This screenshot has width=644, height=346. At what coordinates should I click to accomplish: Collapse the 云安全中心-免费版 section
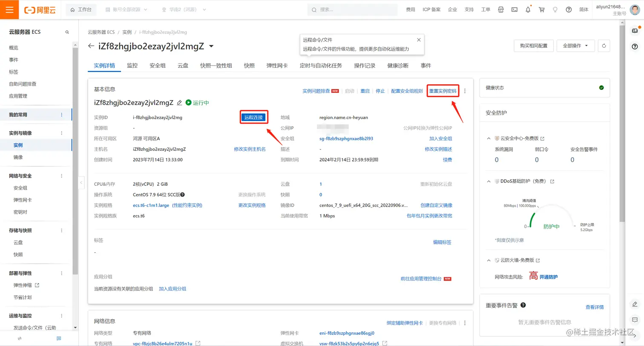[x=489, y=138]
